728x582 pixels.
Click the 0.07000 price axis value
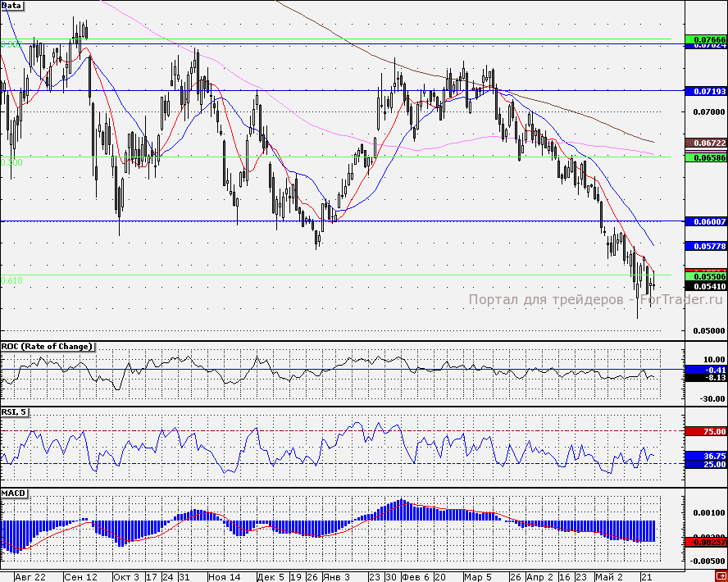709,111
